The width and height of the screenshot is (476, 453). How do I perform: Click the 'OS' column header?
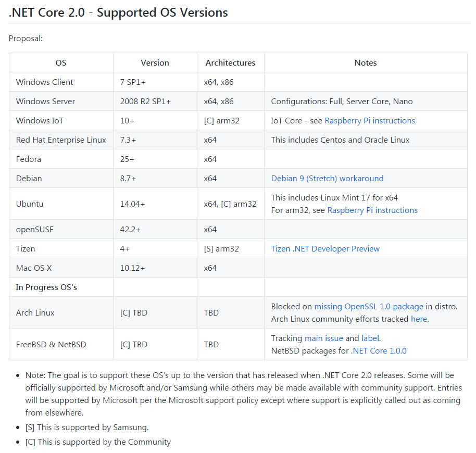point(61,63)
